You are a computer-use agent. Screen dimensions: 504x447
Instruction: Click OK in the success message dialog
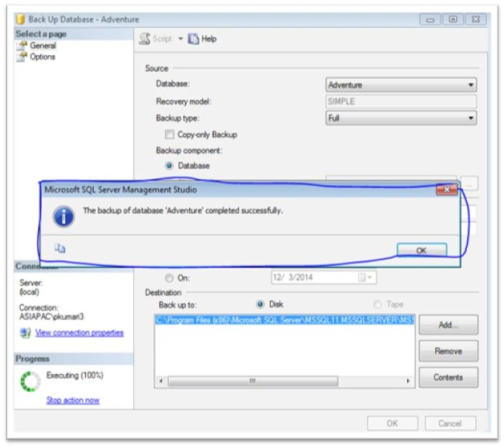click(421, 250)
